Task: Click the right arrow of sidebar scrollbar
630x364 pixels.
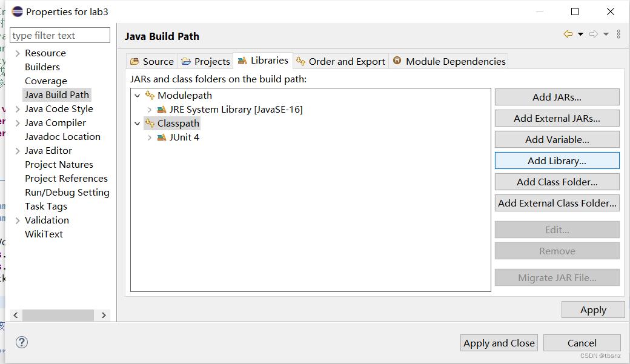Action: coord(104,316)
